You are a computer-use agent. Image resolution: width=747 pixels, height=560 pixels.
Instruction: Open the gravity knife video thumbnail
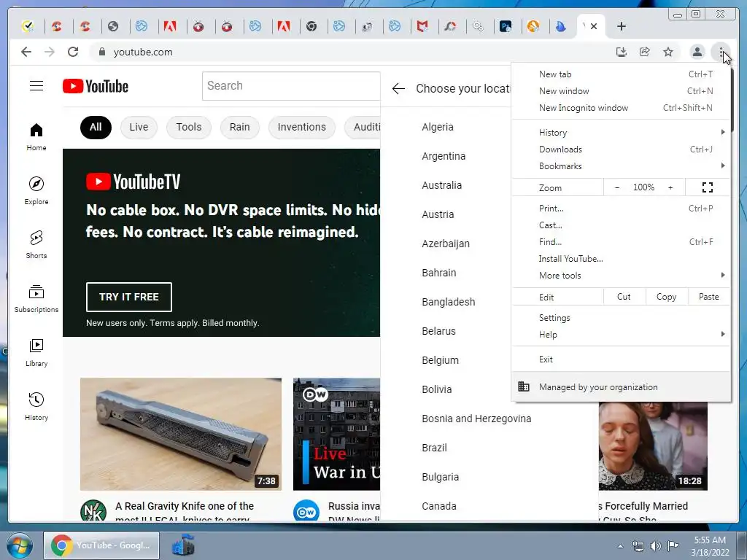coord(181,434)
